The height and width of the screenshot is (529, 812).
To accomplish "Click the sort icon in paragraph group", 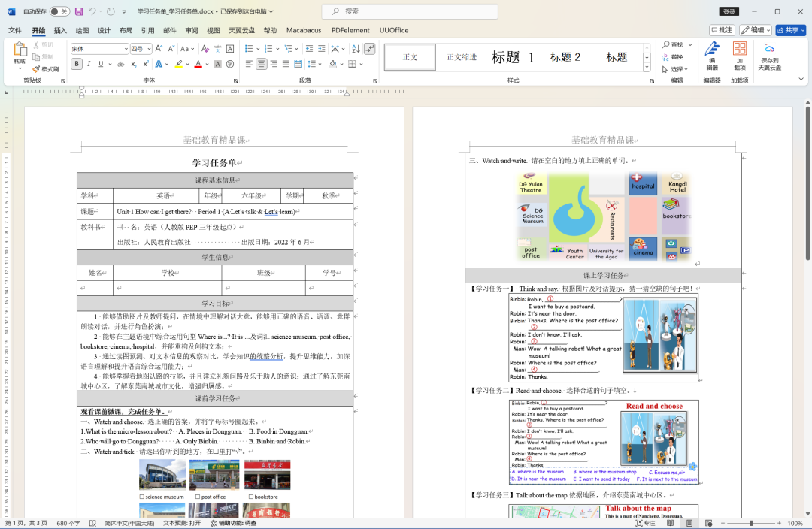I will (356, 49).
